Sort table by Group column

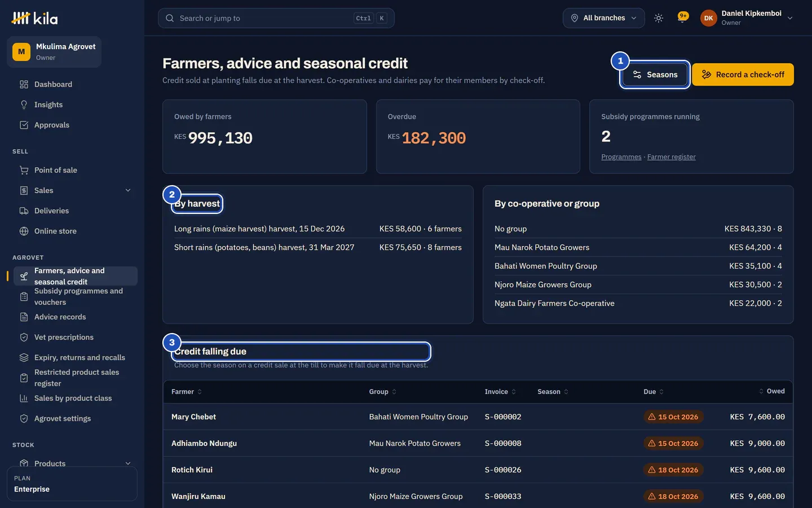point(383,392)
